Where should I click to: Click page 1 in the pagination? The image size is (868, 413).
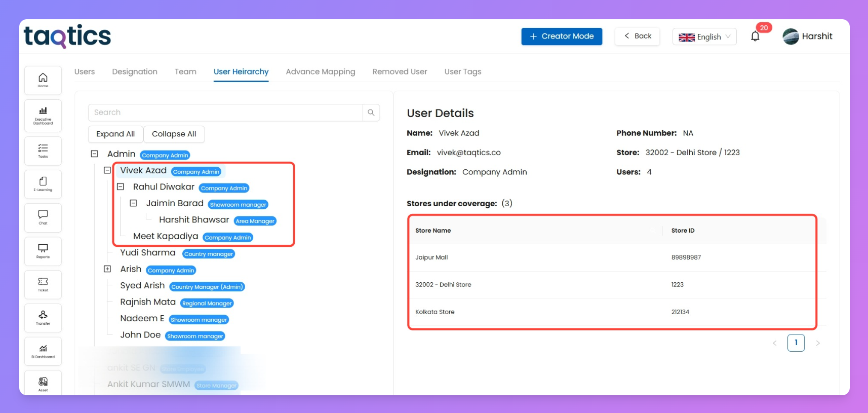pos(796,343)
